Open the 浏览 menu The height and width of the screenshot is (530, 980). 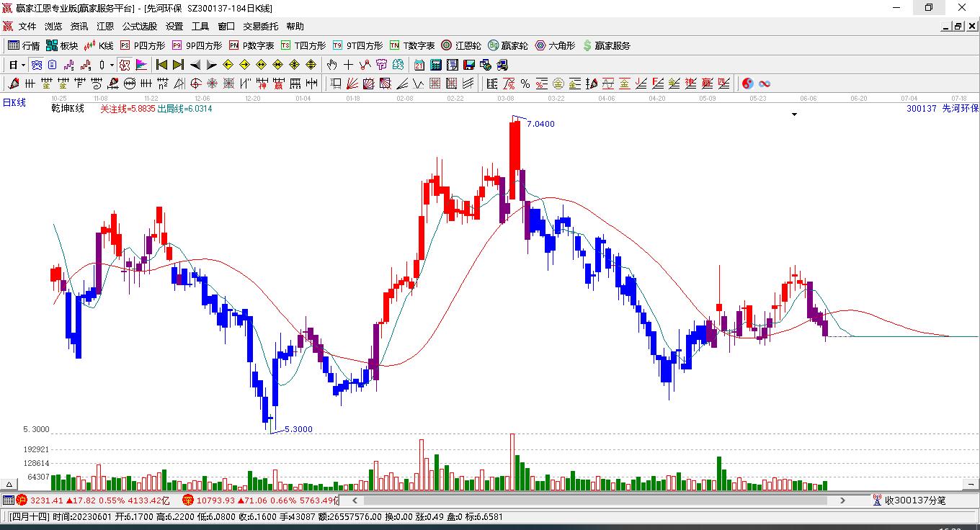(x=53, y=27)
